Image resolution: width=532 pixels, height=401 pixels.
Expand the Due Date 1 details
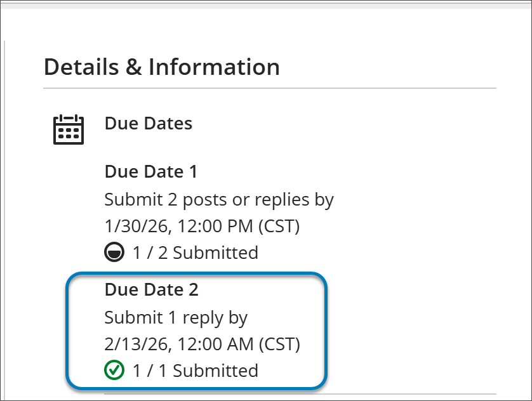click(x=150, y=171)
